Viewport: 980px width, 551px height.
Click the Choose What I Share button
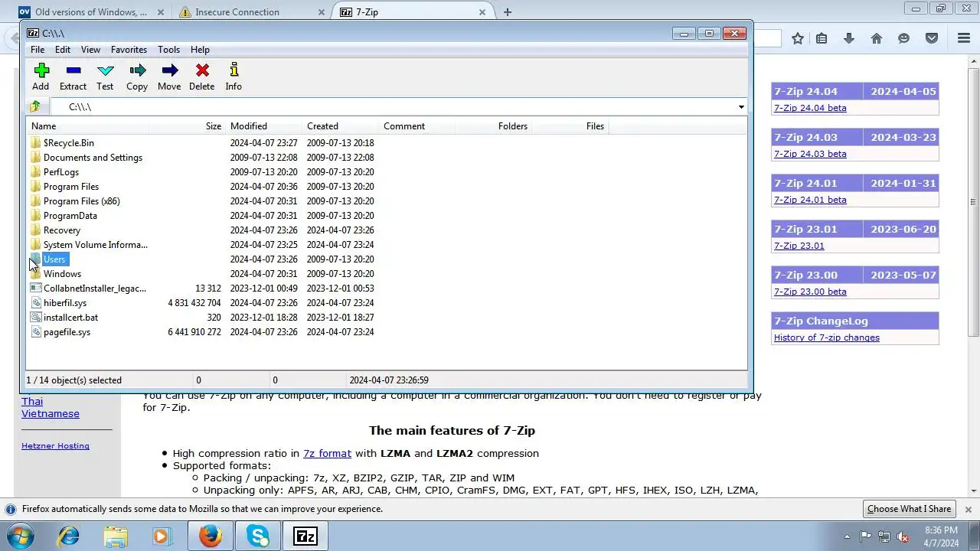pos(909,509)
